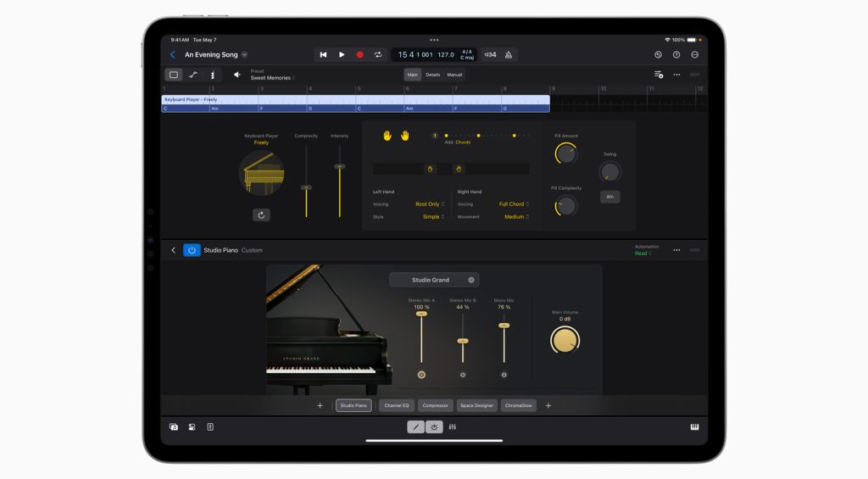Select the region view rectangle icon

[174, 75]
